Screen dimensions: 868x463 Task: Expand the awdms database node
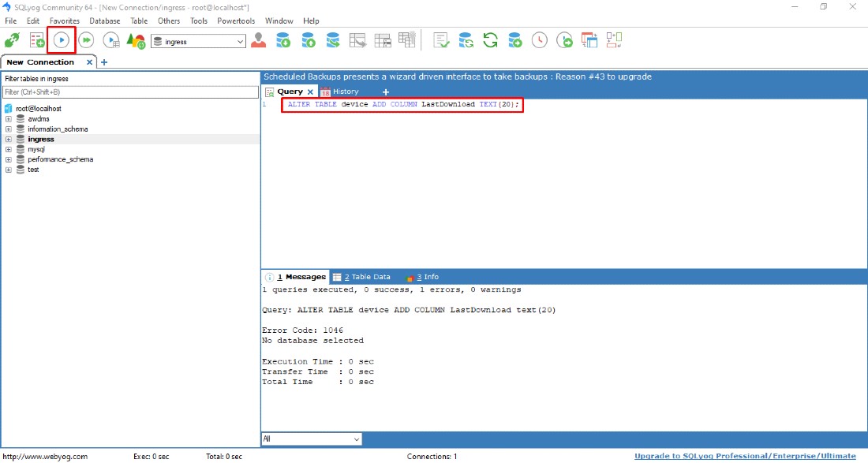(9, 119)
